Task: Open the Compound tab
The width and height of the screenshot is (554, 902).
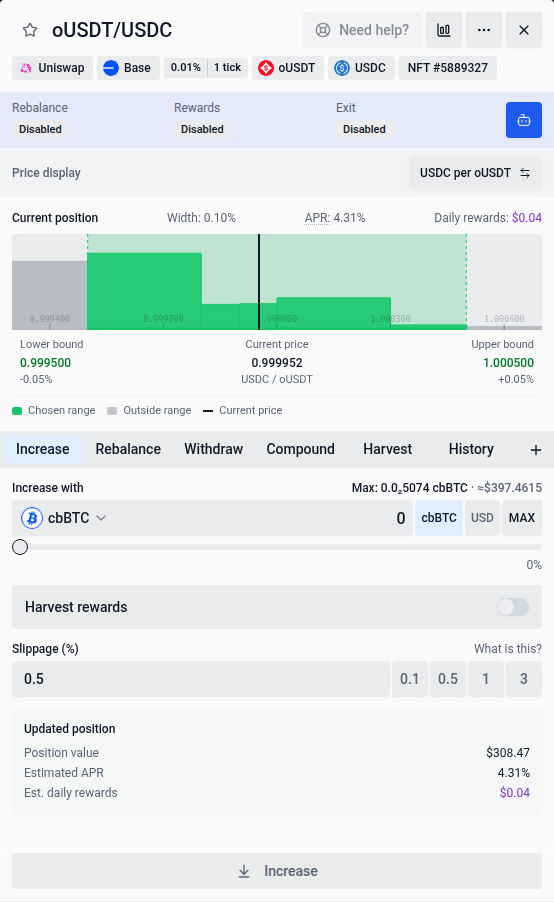Action: pyautogui.click(x=300, y=449)
